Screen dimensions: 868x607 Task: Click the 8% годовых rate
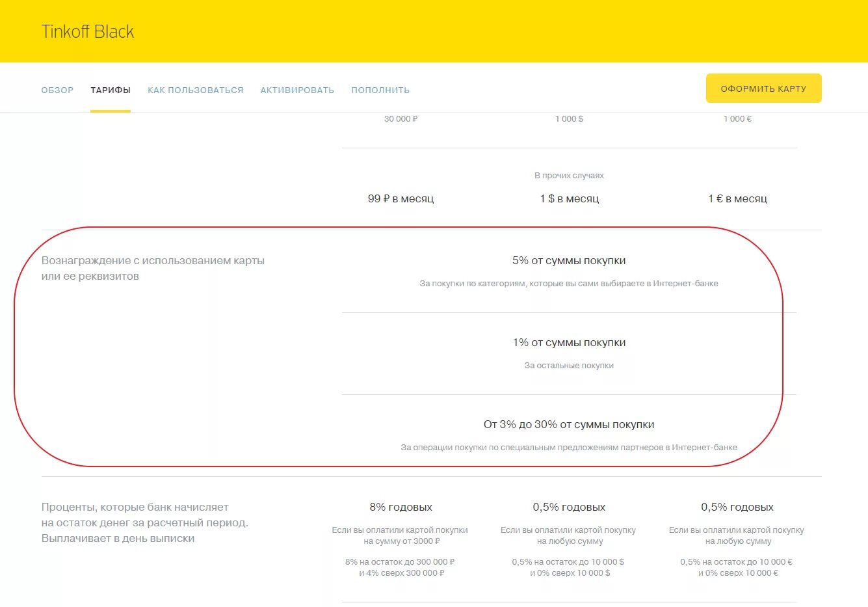401,507
